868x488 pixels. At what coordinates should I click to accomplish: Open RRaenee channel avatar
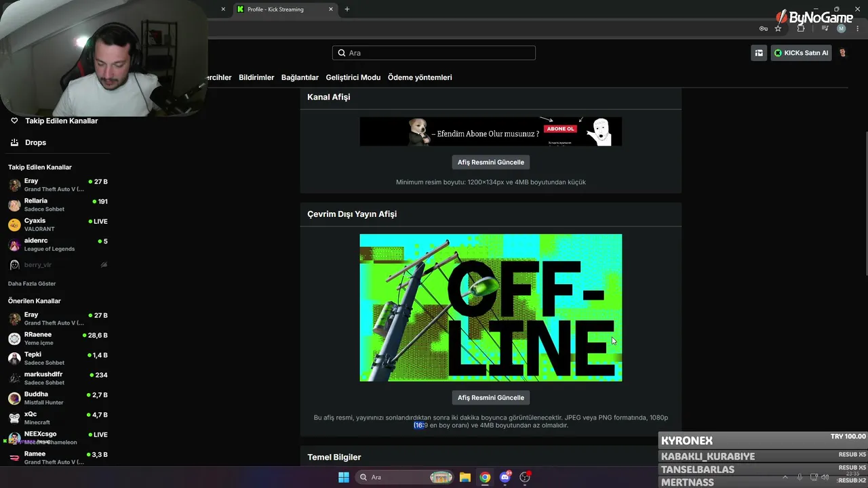point(14,338)
